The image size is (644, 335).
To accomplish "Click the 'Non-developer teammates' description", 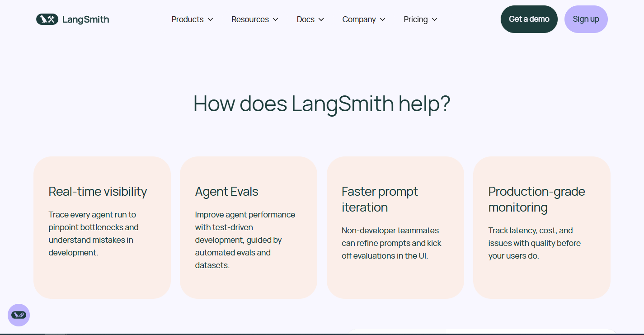I will [x=391, y=243].
